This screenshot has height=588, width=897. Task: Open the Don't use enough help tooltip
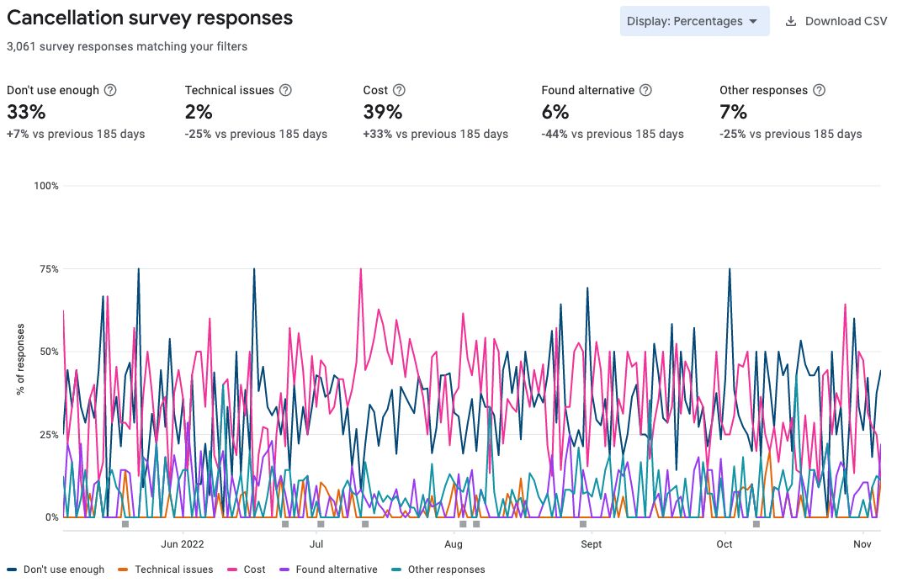click(x=111, y=90)
